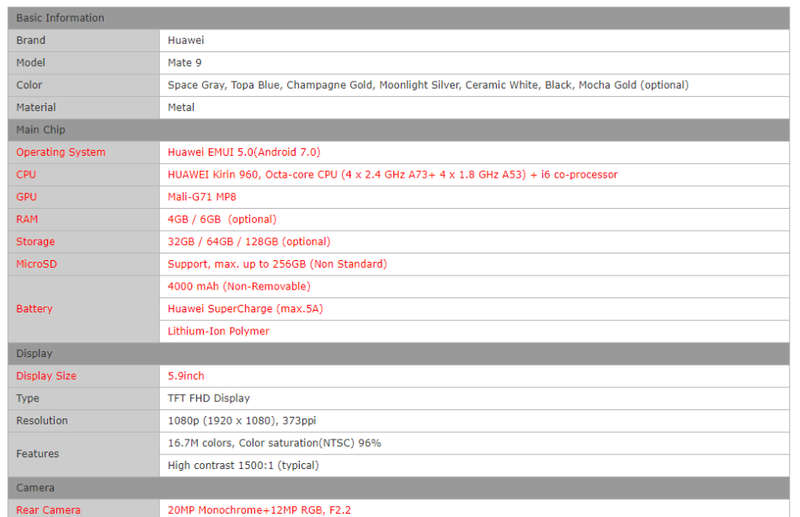This screenshot has height=517, width=800.
Task: Click the Huawei SuperCharge max.5A value
Action: tap(245, 309)
